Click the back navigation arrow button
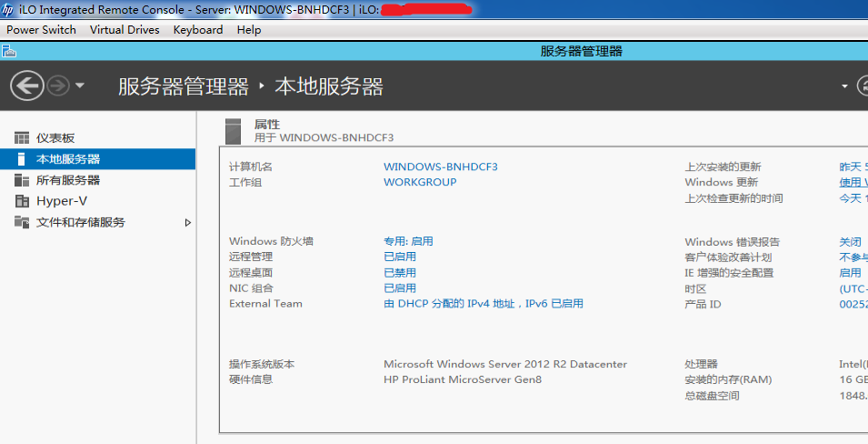 27,86
